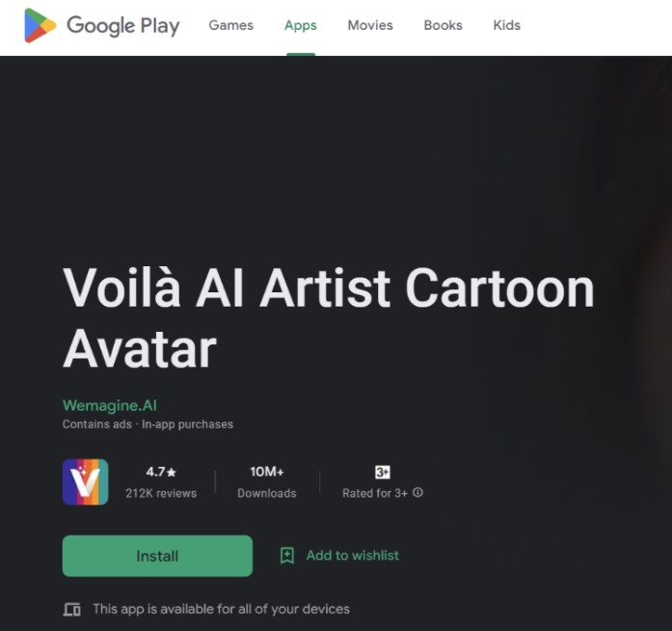Click the device availability message text
The width and height of the screenshot is (672, 631).
click(221, 610)
